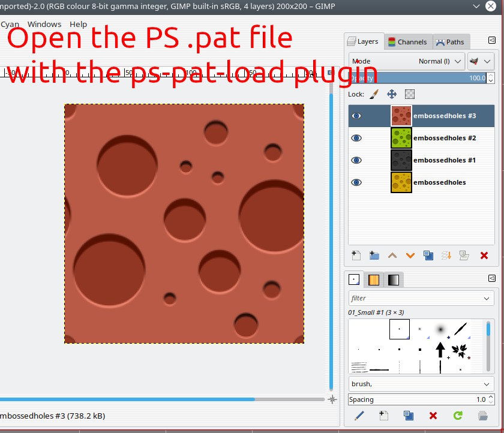The width and height of the screenshot is (504, 433).
Task: Switch to the Gradients tab
Action: click(394, 280)
